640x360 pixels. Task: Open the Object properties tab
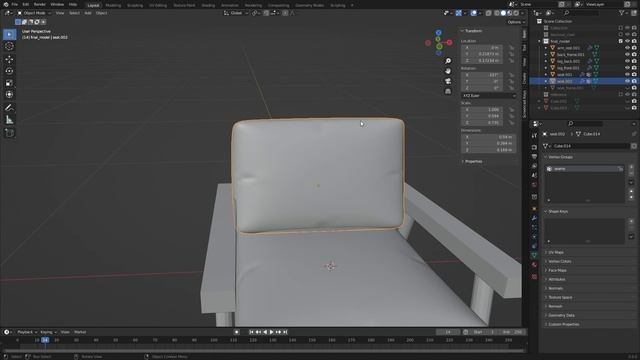point(534,208)
